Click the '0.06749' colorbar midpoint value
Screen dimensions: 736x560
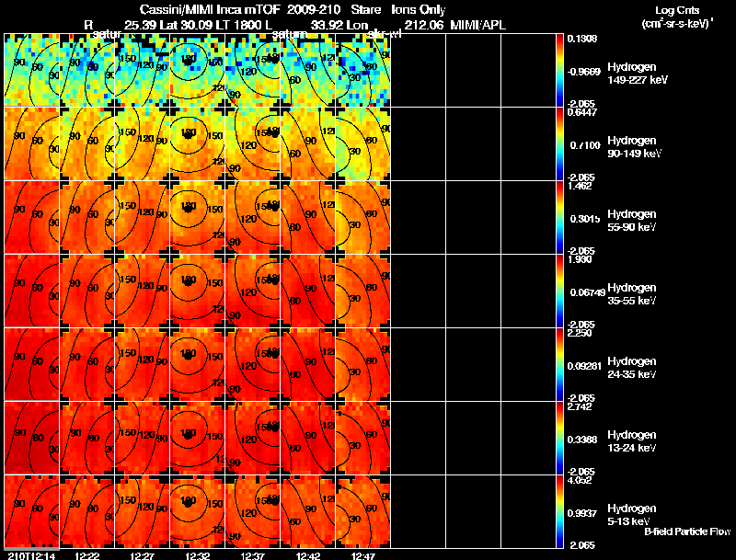point(587,292)
